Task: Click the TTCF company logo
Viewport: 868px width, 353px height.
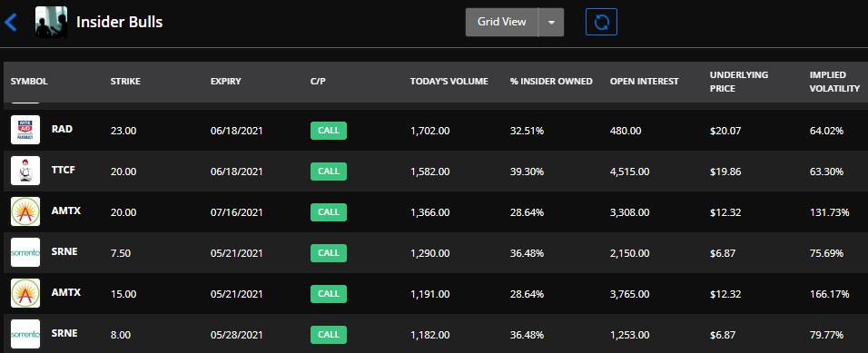Action: pos(25,171)
